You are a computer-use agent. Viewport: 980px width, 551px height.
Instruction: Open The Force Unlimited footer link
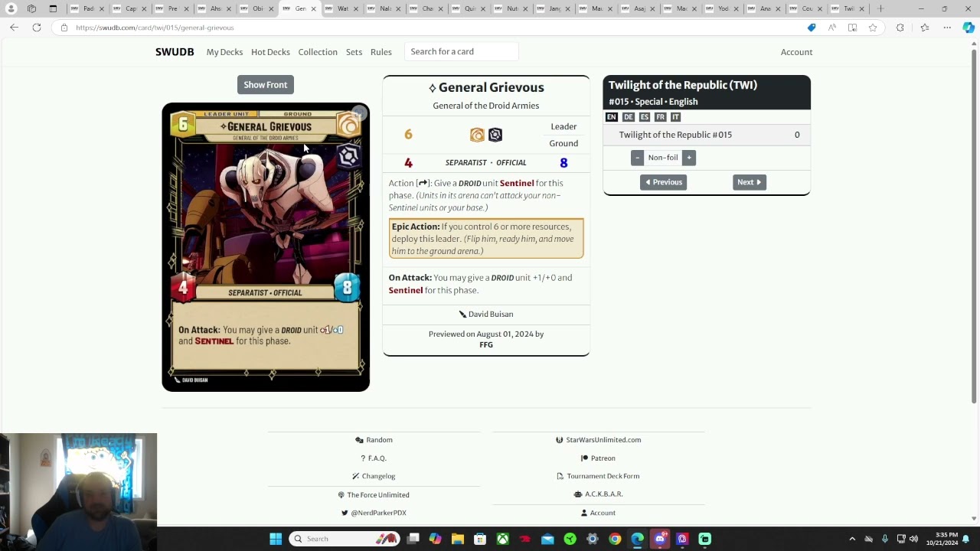(374, 495)
